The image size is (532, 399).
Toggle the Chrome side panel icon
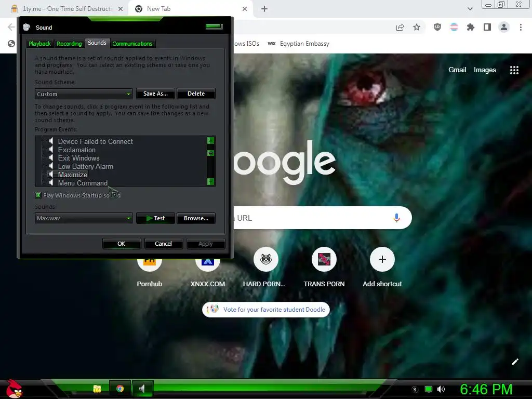pyautogui.click(x=487, y=27)
